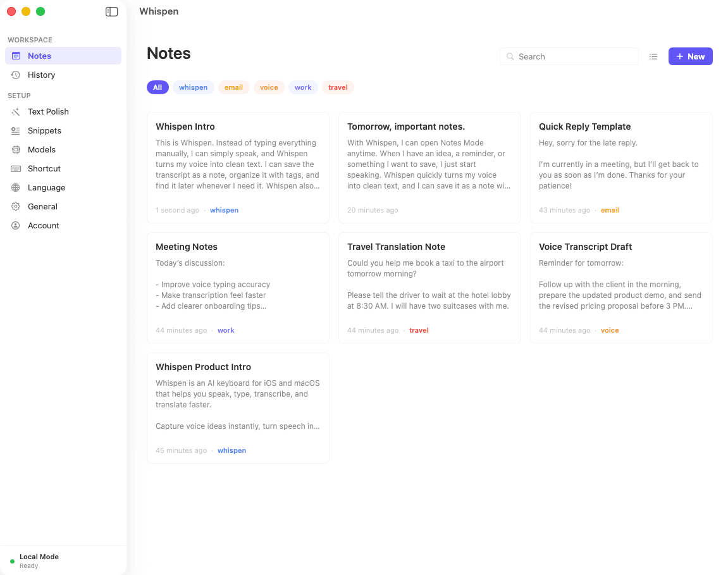Click whispen tag on Whispen Intro card

click(x=225, y=210)
